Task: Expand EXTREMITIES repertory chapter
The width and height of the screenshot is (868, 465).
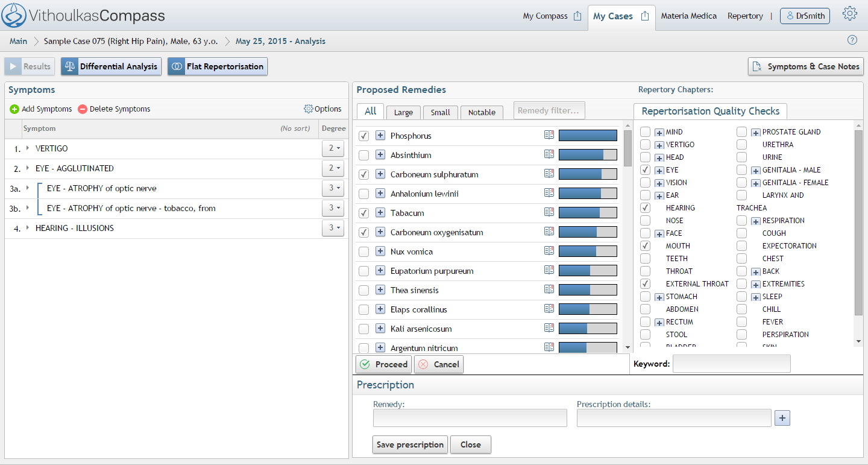Action: (x=756, y=285)
